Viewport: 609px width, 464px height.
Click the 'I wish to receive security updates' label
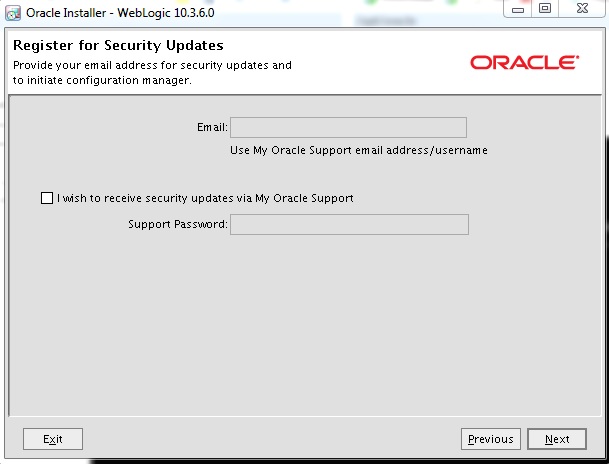pos(205,198)
